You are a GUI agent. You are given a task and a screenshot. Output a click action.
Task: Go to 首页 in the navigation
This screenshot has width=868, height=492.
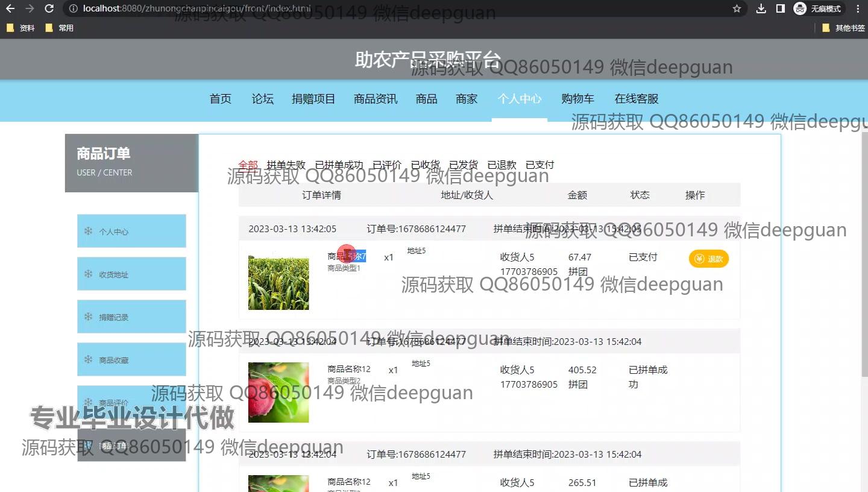221,99
